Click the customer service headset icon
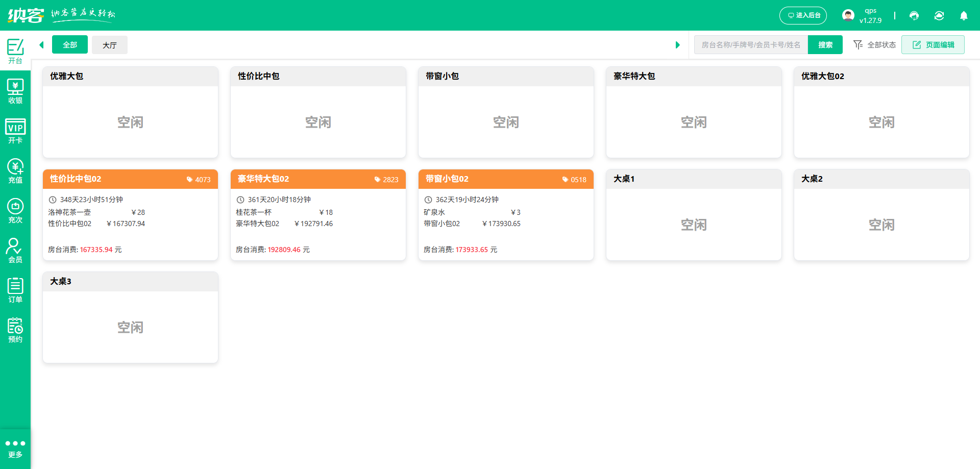Screen dimensions: 980x469 coord(914,16)
